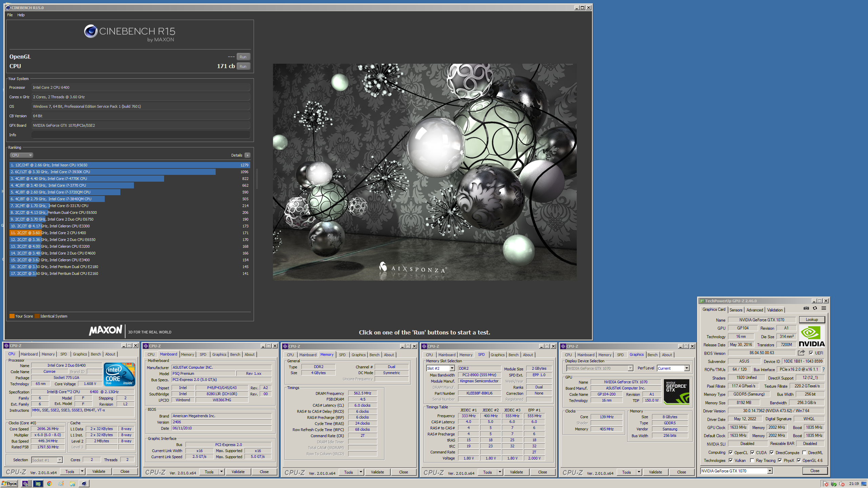
Task: Toggle the OpenCL checkbox
Action: click(731, 452)
